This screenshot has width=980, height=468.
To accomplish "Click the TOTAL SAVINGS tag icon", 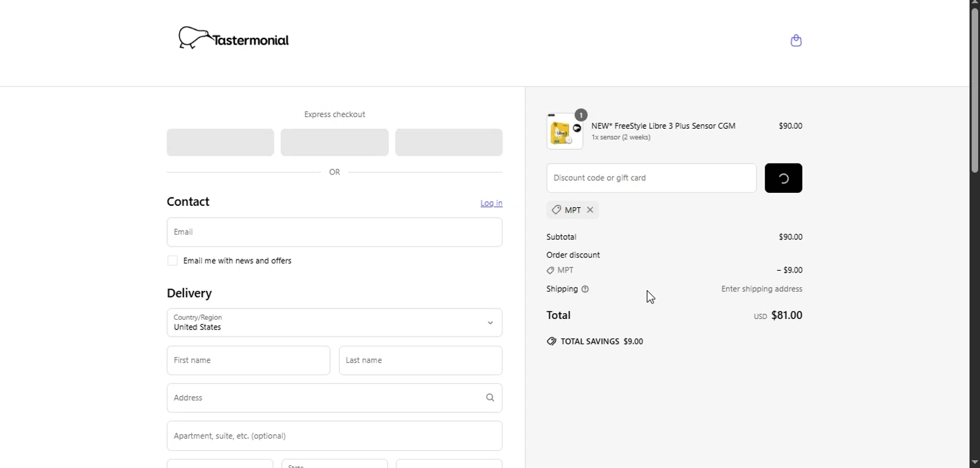I will coord(551,341).
